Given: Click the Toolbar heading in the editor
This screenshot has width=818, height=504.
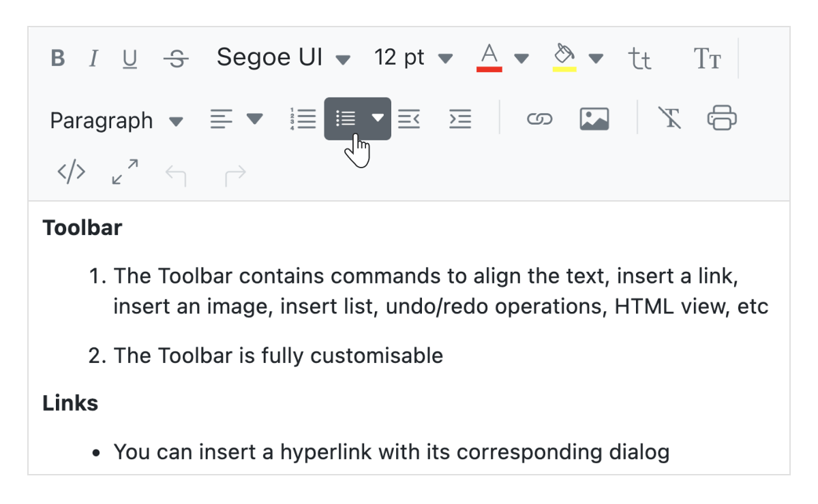Looking at the screenshot, I should coord(82,227).
